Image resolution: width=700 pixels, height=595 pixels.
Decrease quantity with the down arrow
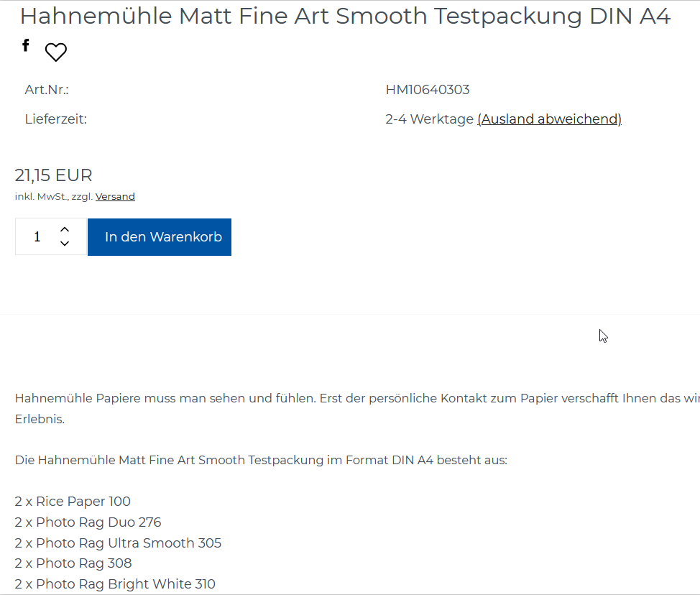(x=65, y=244)
